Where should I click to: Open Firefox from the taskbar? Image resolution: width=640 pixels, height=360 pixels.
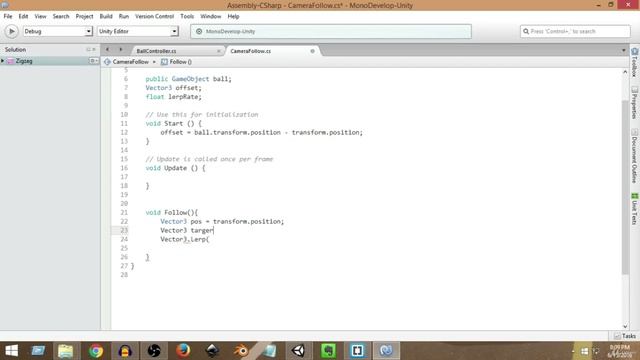click(x=183, y=351)
